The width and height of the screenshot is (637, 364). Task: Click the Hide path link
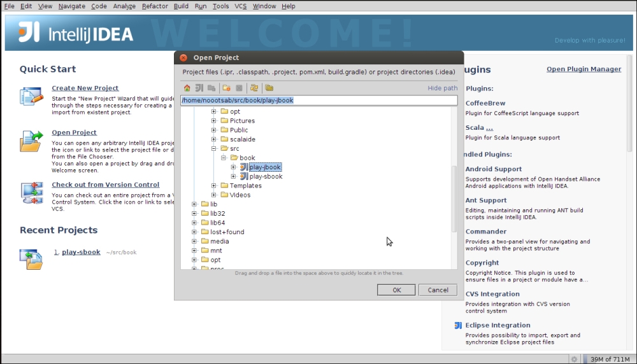tap(443, 88)
